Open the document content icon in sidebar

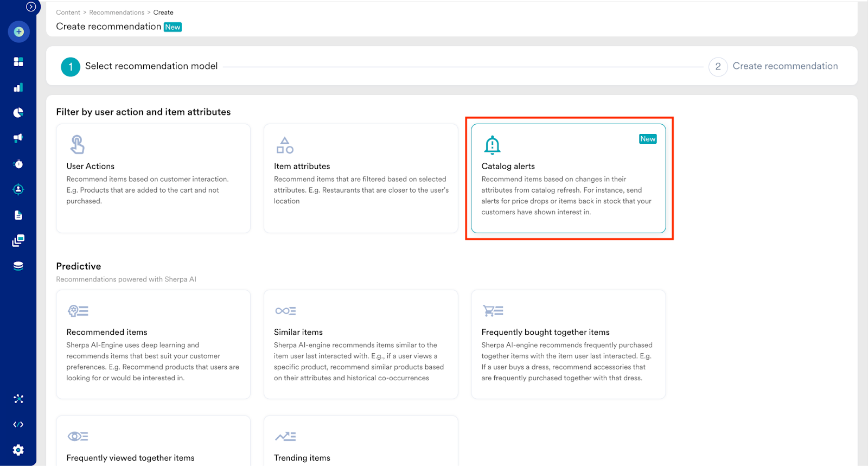coord(18,215)
